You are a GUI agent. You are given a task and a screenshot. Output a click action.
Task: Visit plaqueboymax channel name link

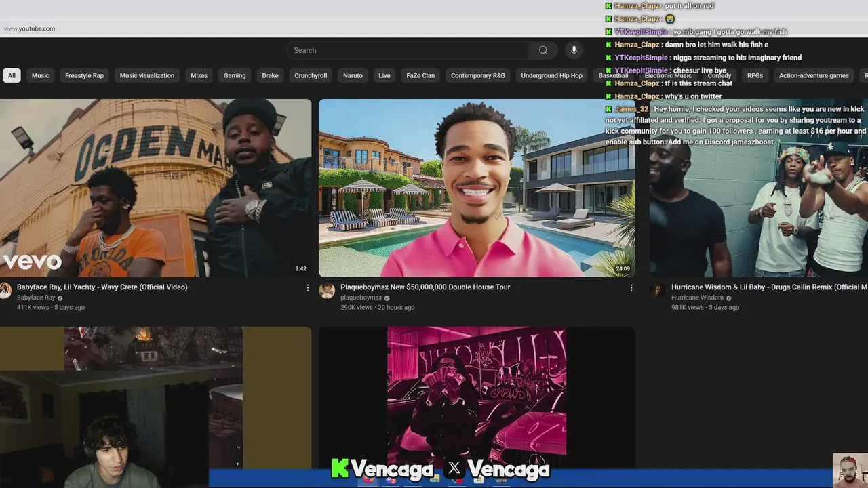361,298
